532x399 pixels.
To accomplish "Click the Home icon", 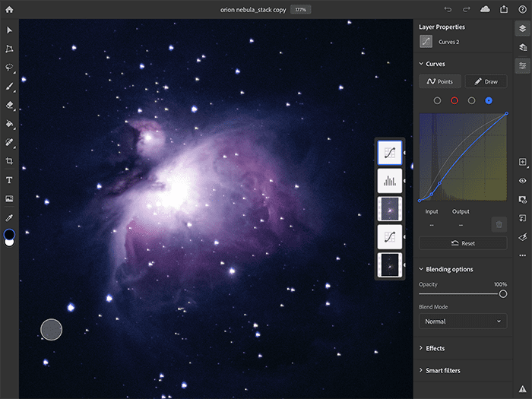I will (x=9, y=9).
